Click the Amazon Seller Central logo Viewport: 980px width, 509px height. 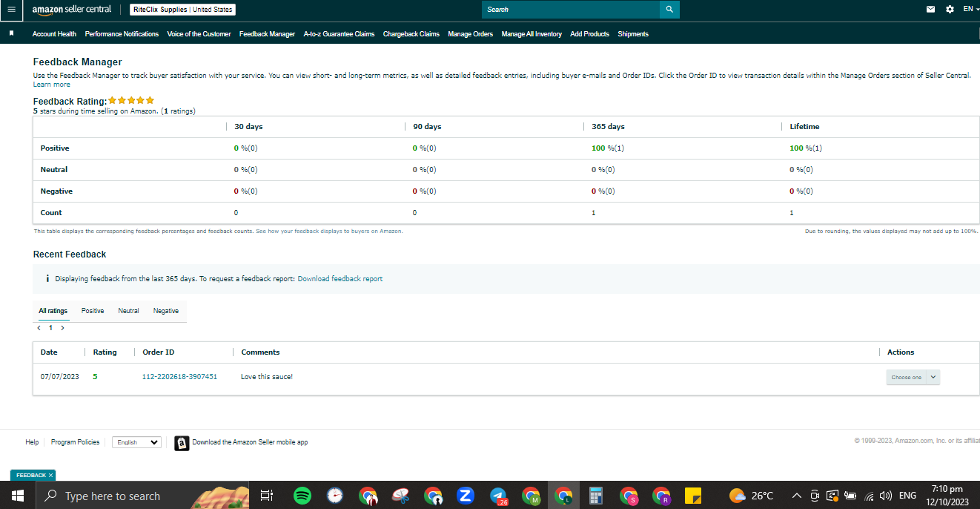point(72,10)
